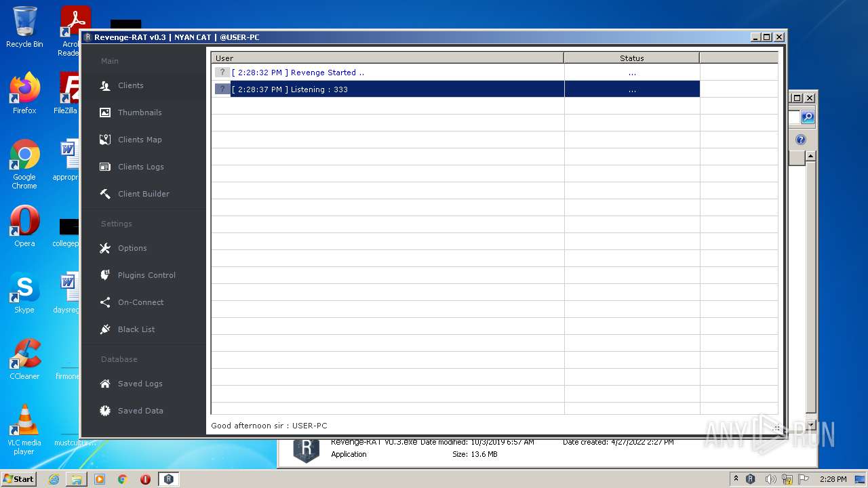
Task: Select the 'Revenge Started ..' log row
Action: (x=456, y=73)
